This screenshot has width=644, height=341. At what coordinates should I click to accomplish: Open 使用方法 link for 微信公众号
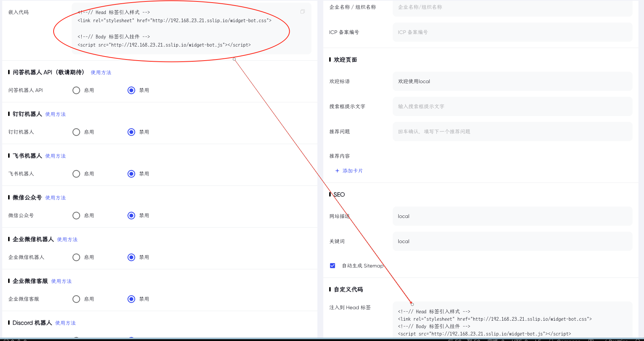point(55,198)
